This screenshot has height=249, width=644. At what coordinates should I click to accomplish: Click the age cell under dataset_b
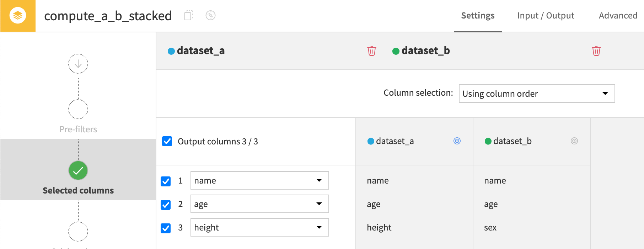(491, 205)
